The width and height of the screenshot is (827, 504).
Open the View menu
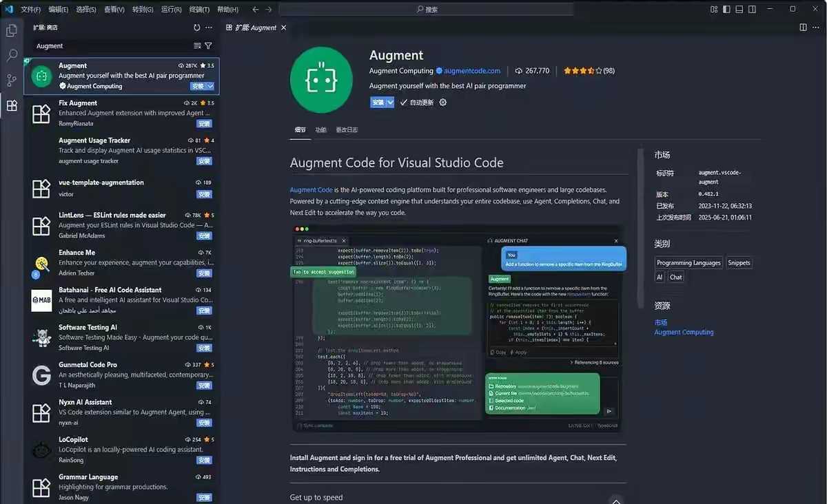(114, 10)
